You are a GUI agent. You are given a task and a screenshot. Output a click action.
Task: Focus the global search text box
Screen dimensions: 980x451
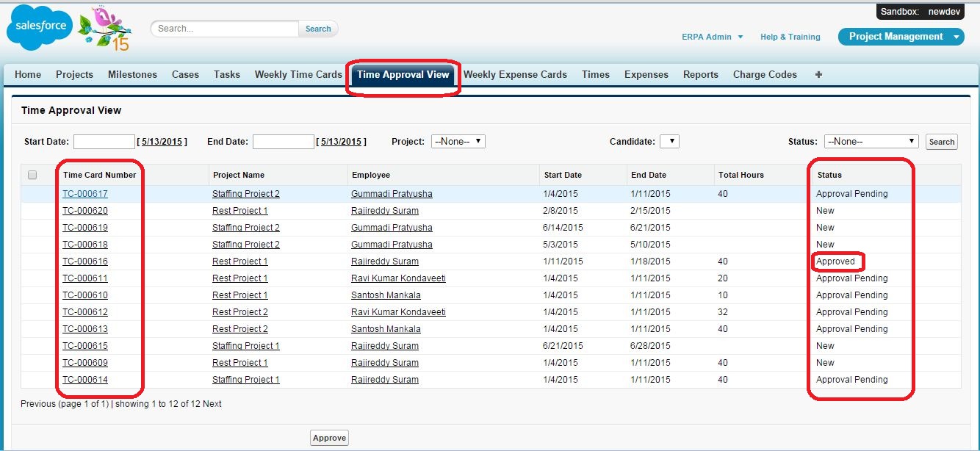(226, 29)
